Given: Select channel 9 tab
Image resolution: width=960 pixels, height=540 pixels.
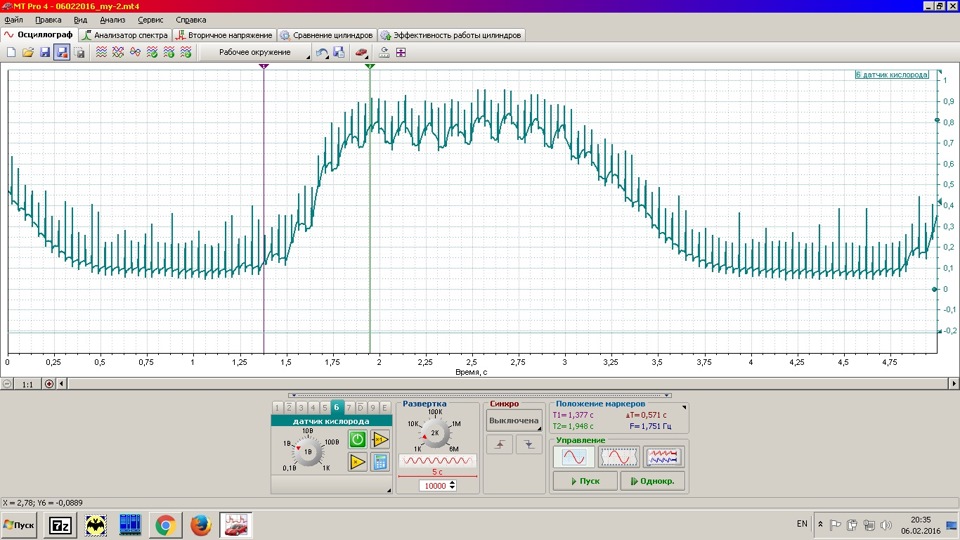Looking at the screenshot, I should pos(372,408).
